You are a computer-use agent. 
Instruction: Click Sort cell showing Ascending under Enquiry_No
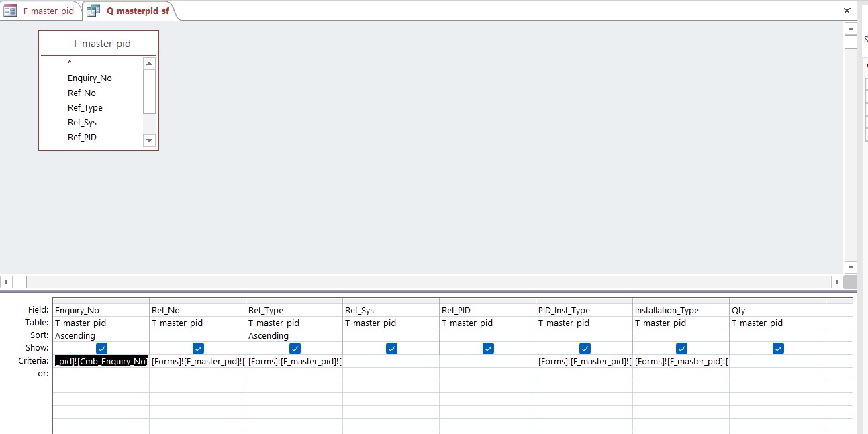pos(101,335)
